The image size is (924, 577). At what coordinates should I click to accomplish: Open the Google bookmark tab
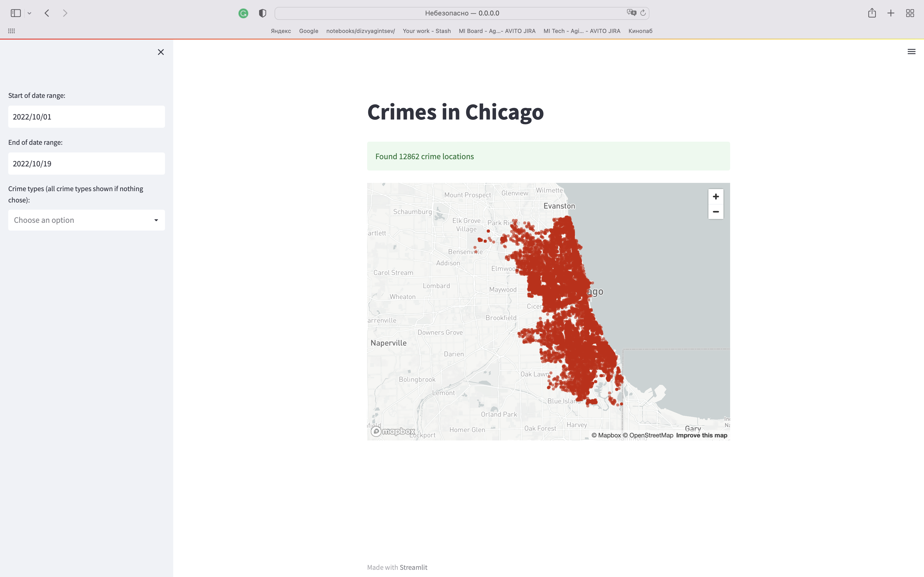tap(308, 31)
